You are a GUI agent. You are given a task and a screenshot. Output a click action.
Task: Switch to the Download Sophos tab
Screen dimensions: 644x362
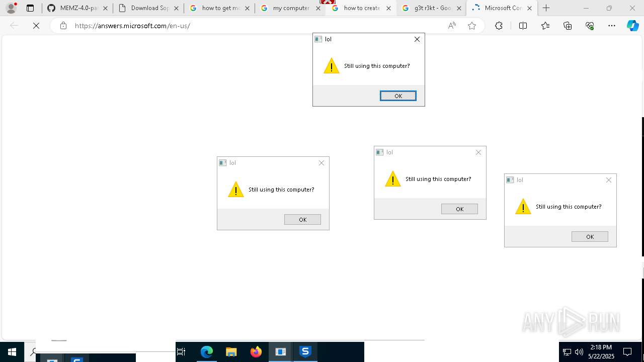point(148,8)
